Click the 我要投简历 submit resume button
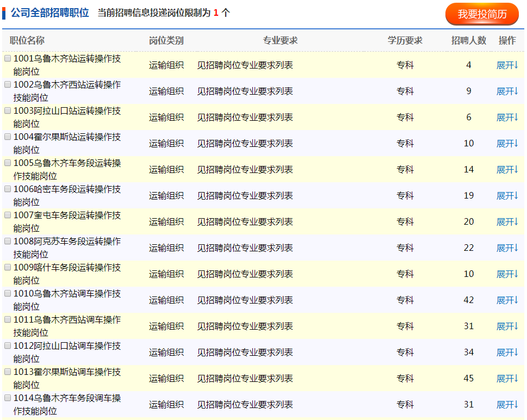This screenshot has height=420, width=527. [x=481, y=14]
